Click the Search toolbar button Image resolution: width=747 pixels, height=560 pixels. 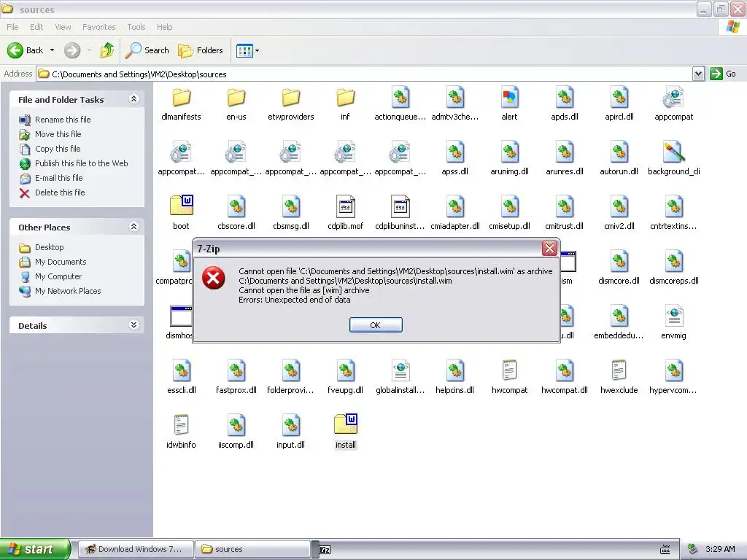(147, 50)
